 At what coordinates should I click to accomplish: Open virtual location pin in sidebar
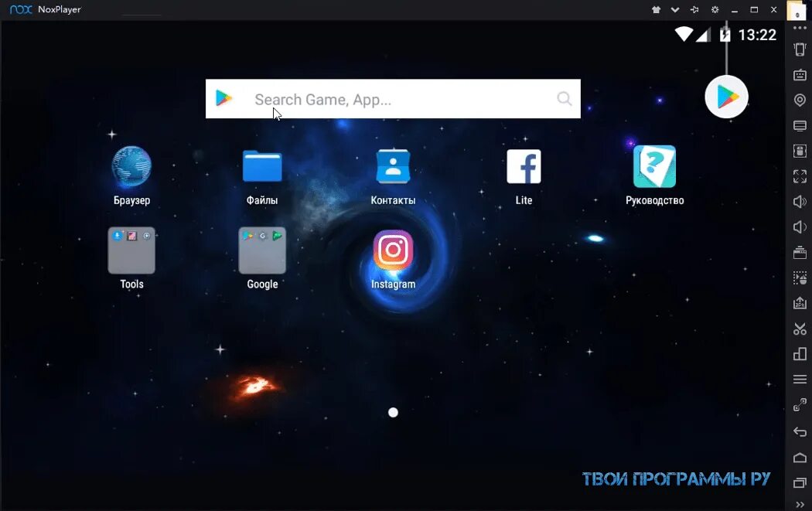(800, 100)
